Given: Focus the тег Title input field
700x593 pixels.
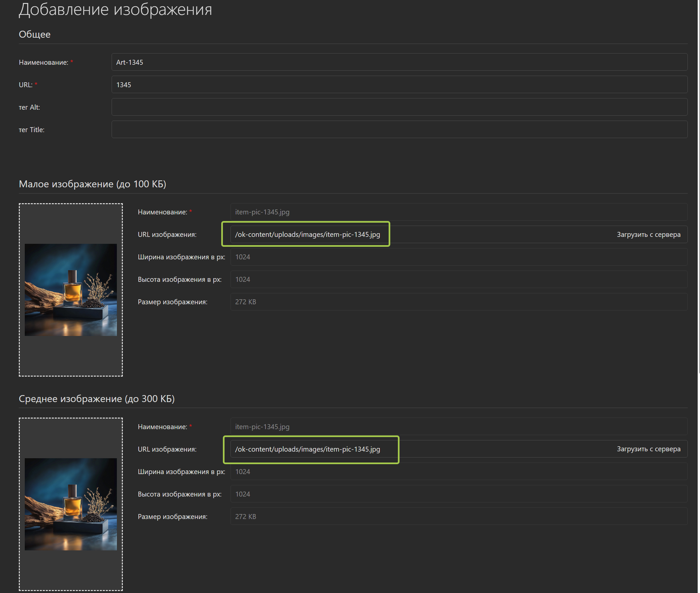Looking at the screenshot, I should pyautogui.click(x=399, y=130).
